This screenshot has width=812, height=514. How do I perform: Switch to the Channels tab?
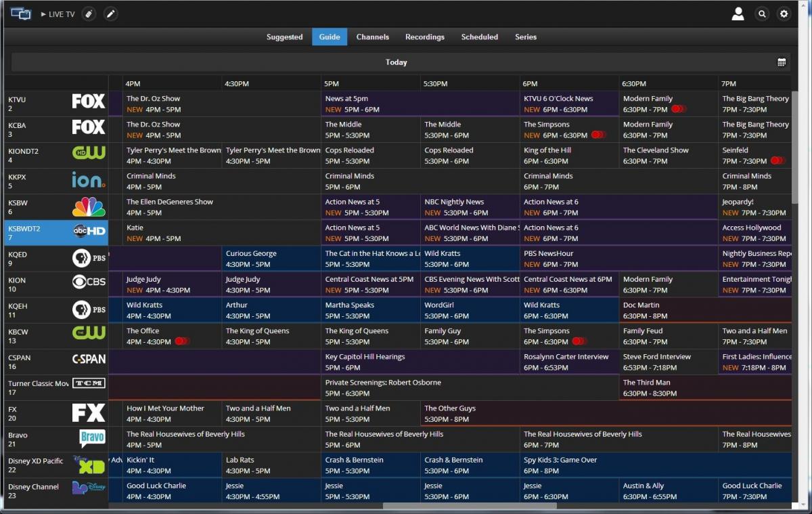coord(373,37)
